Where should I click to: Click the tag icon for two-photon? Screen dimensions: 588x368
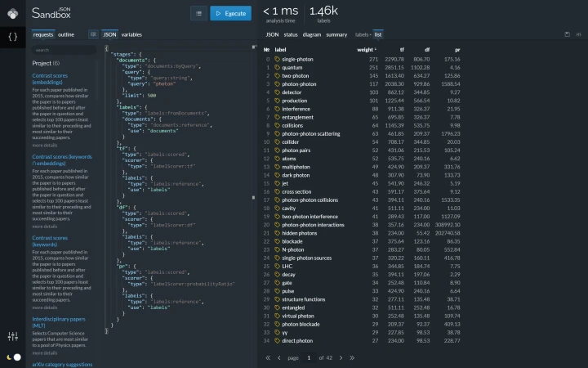[277, 76]
